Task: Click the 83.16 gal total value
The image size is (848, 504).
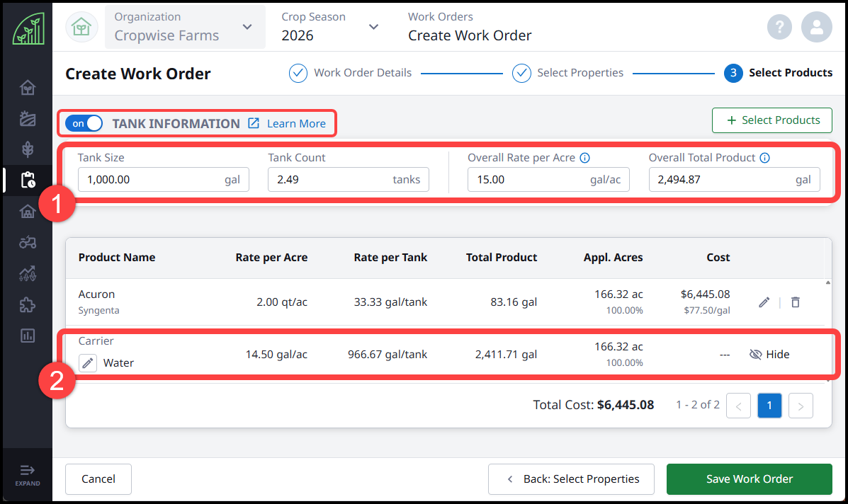Action: [514, 302]
